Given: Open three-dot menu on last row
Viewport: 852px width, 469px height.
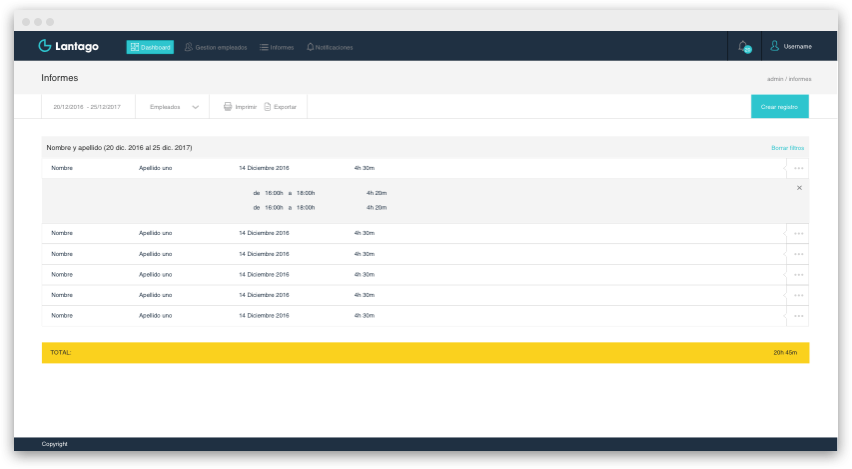Looking at the screenshot, I should pyautogui.click(x=798, y=316).
